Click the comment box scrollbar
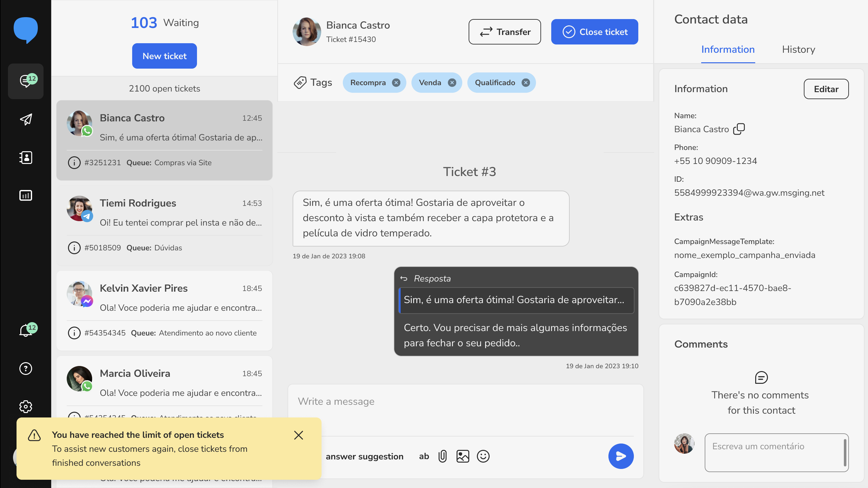The height and width of the screenshot is (488, 868). pyautogui.click(x=844, y=452)
